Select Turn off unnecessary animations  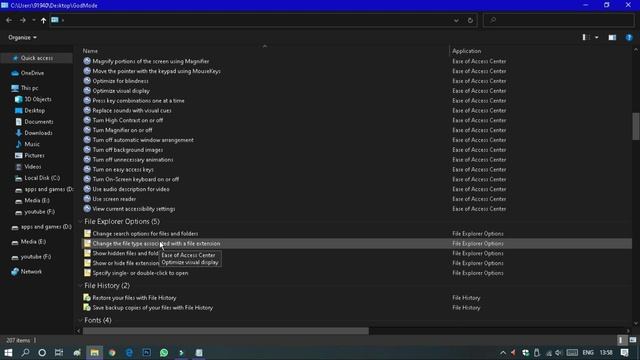[x=133, y=160]
